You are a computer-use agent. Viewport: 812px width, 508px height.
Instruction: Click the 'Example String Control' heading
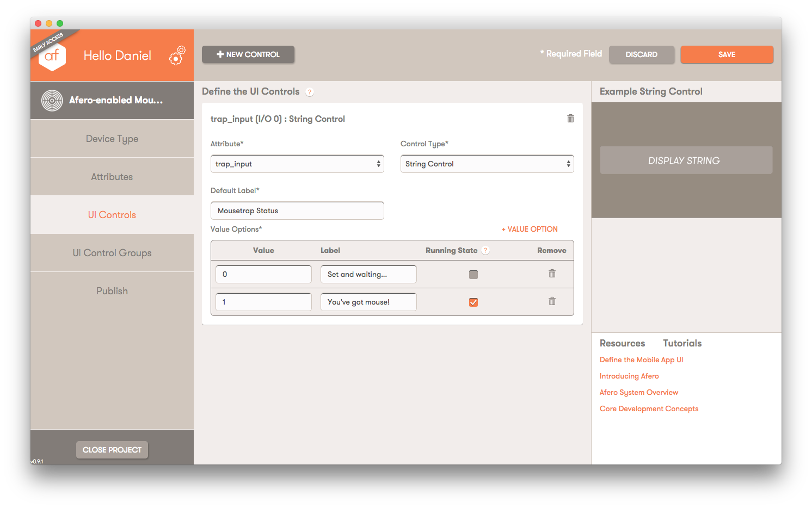tap(651, 91)
